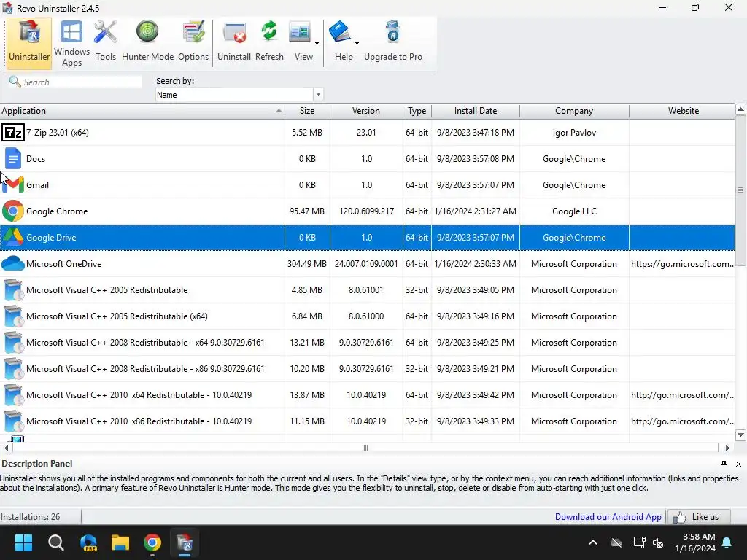The height and width of the screenshot is (560, 747).
Task: Select the Uninstaller toolbar icon
Action: 29,42
